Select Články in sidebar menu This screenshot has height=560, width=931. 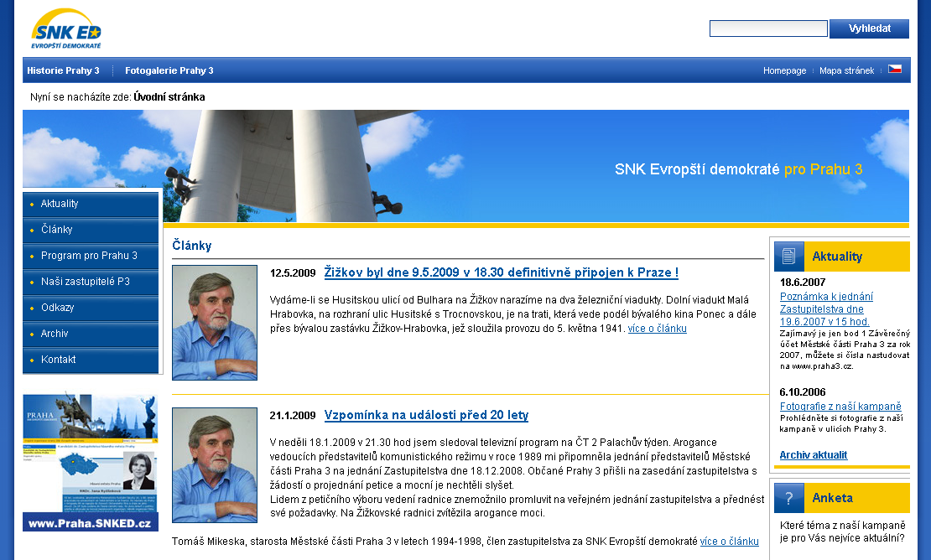[x=91, y=230]
